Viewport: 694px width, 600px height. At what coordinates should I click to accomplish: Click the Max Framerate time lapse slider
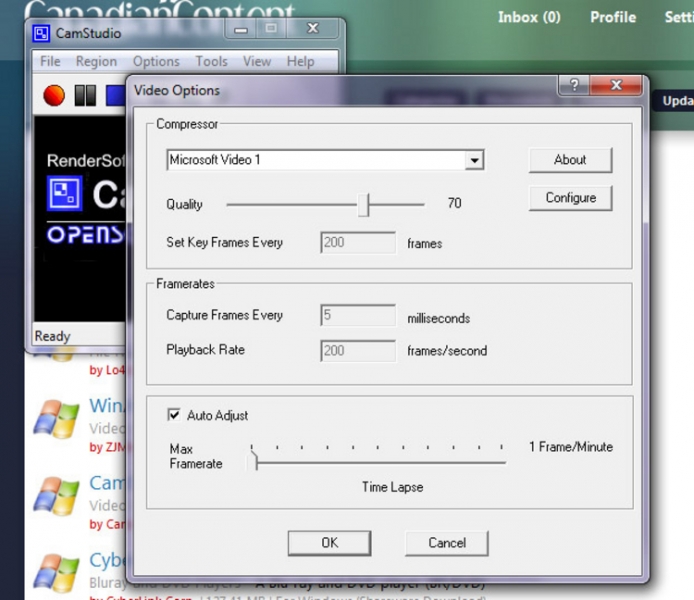point(255,461)
